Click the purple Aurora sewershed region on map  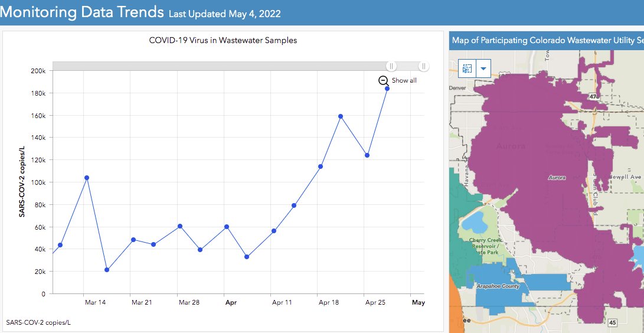[x=534, y=164]
